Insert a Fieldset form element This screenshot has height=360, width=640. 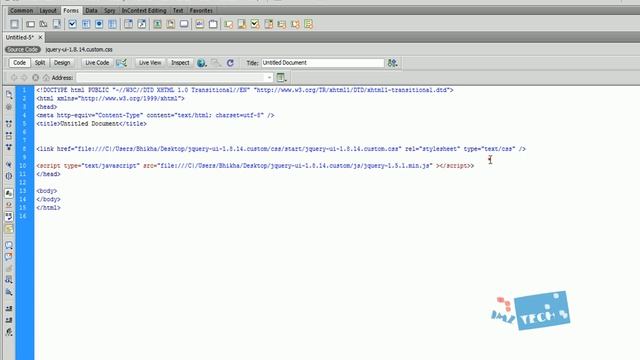point(213,24)
